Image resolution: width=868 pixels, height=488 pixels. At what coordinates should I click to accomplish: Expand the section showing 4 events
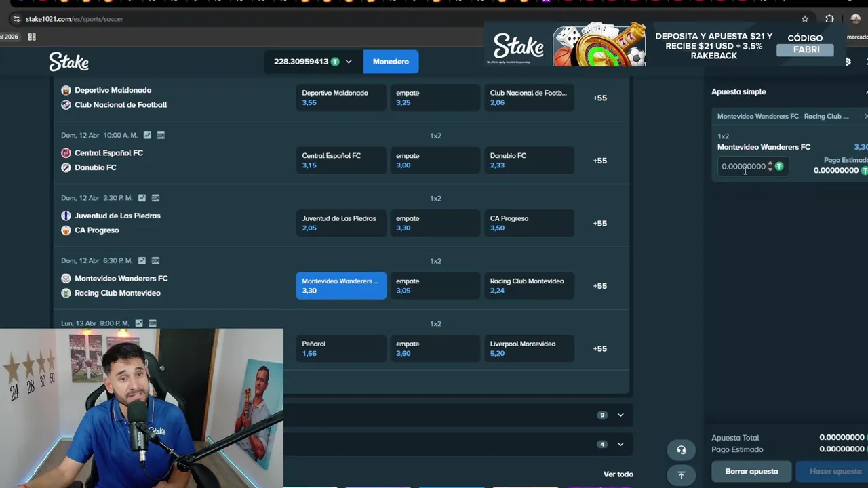[x=620, y=444]
